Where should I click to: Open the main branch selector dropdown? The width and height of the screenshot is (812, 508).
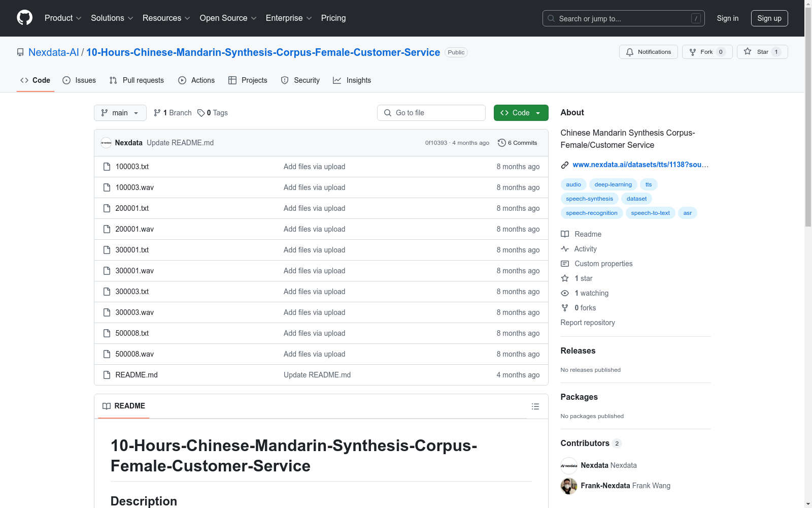[x=120, y=113]
